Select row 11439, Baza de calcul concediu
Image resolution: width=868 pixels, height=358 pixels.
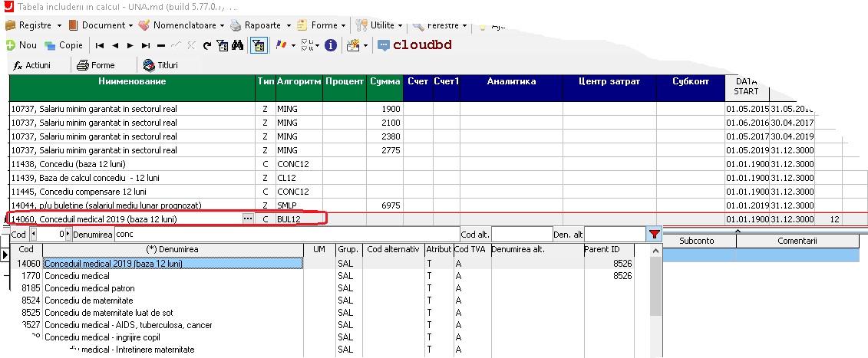[x=132, y=178]
